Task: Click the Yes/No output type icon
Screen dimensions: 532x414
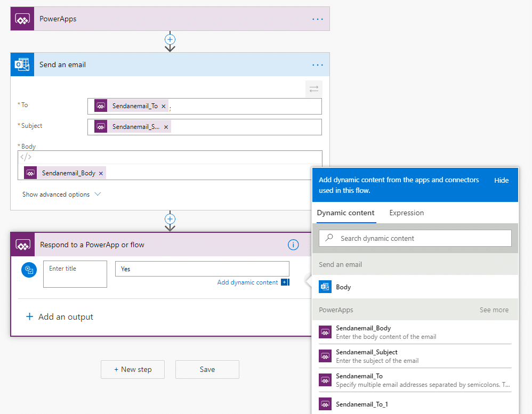Action: [x=29, y=270]
